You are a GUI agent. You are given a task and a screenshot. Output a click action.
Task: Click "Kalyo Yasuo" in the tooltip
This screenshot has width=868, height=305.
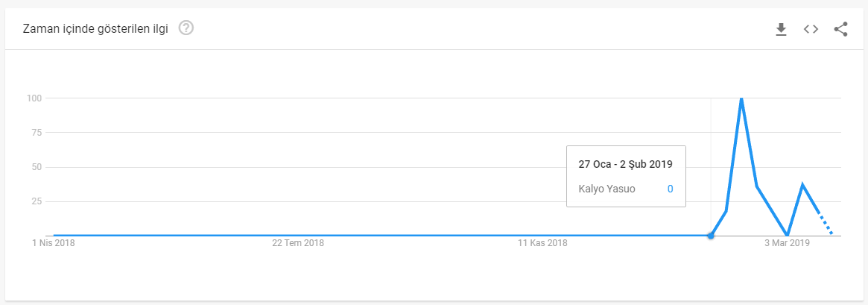[x=606, y=189]
